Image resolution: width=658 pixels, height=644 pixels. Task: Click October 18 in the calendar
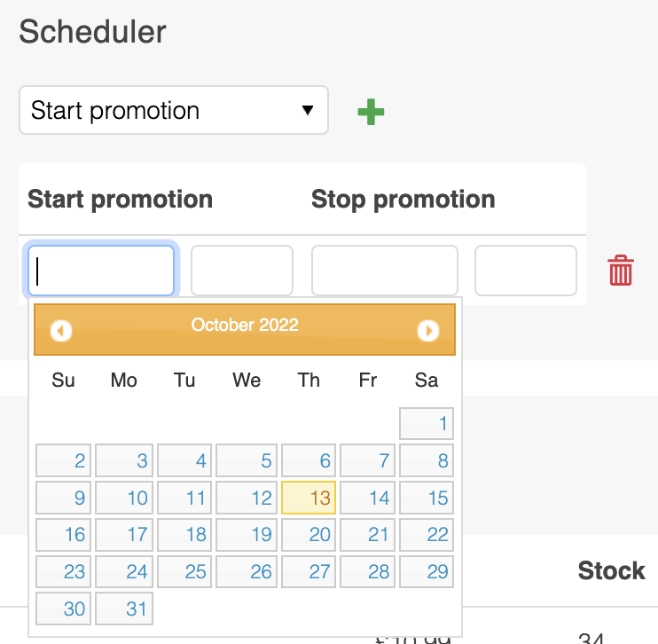click(x=184, y=535)
